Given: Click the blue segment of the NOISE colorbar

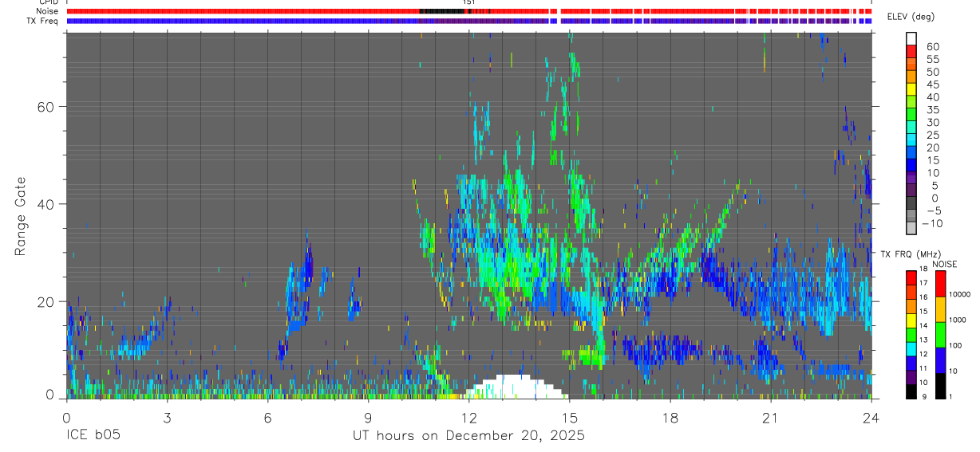Looking at the screenshot, I should click(940, 360).
